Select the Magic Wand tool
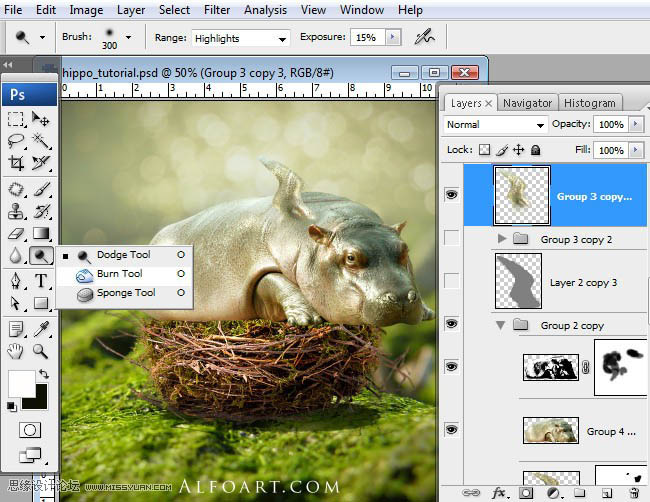Screen dimensions: 650x502 (x=41, y=140)
